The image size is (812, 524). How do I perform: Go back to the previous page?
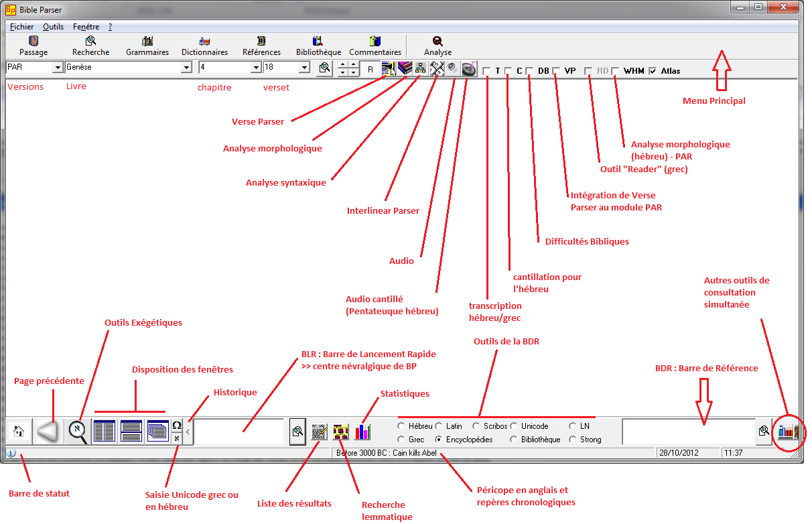click(48, 432)
